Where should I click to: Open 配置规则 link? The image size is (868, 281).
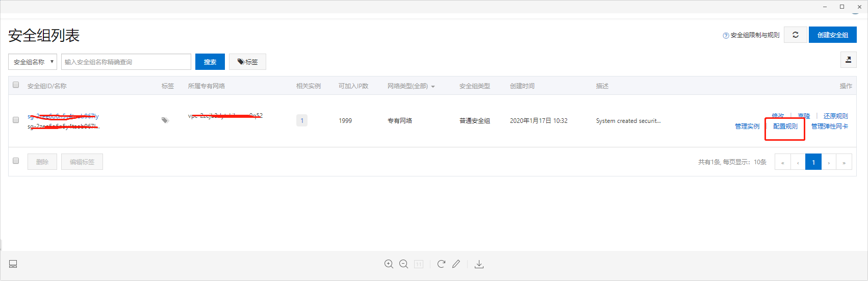785,126
